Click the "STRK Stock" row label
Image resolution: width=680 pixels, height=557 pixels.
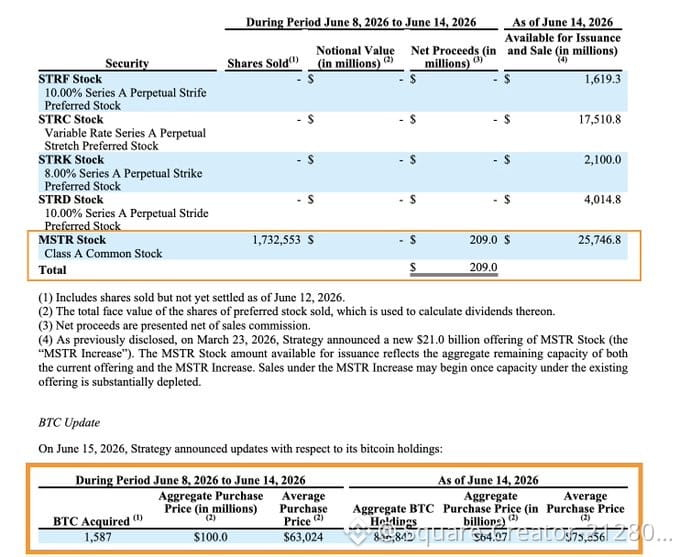tap(71, 160)
